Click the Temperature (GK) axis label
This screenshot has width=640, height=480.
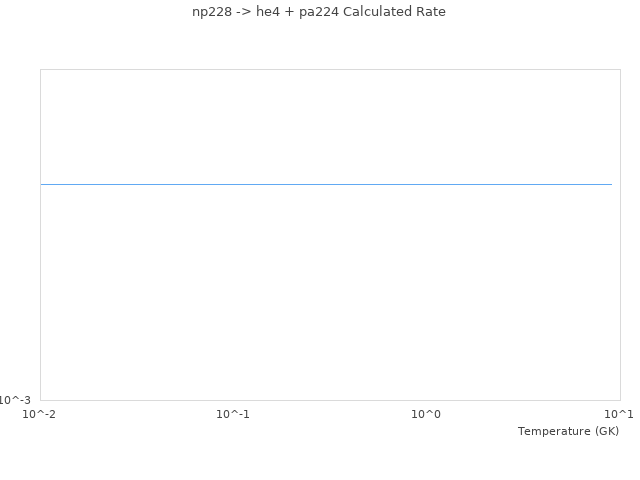pos(568,431)
